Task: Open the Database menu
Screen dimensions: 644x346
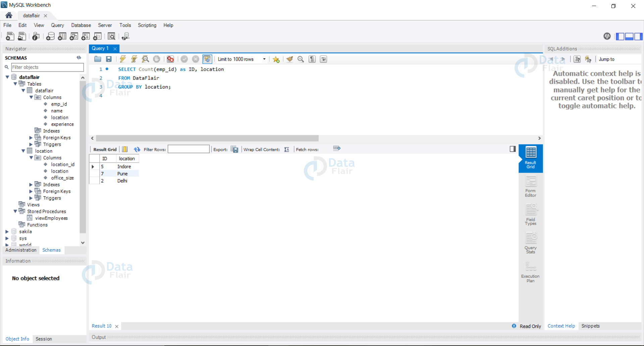Action: [81, 25]
